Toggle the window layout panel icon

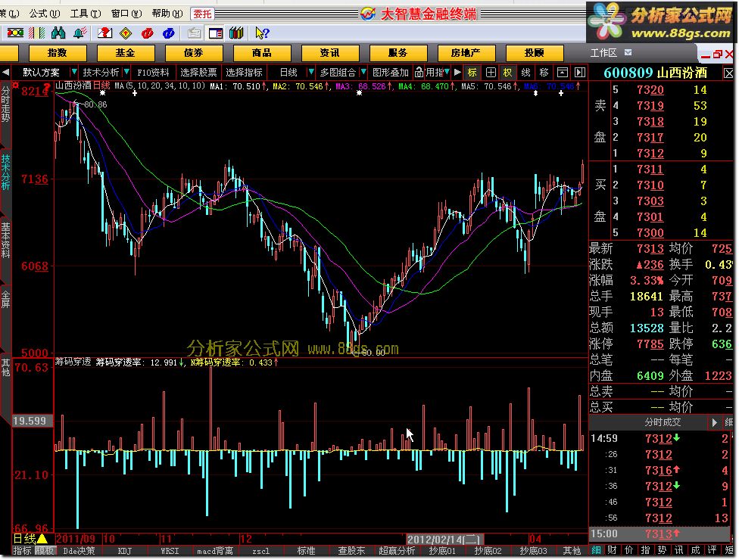[215, 33]
